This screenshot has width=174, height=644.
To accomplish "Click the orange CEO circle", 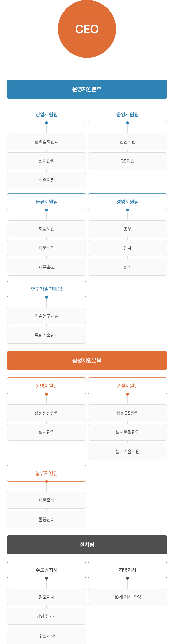I will [87, 29].
